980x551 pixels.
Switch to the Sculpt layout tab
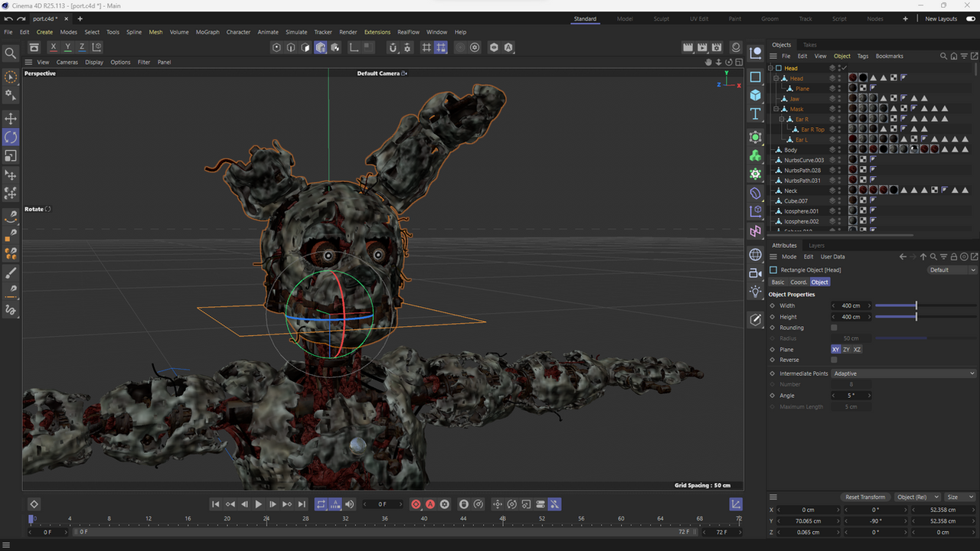[x=661, y=18]
